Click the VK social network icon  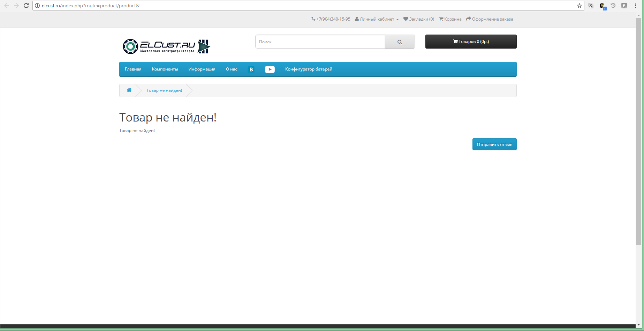click(251, 69)
